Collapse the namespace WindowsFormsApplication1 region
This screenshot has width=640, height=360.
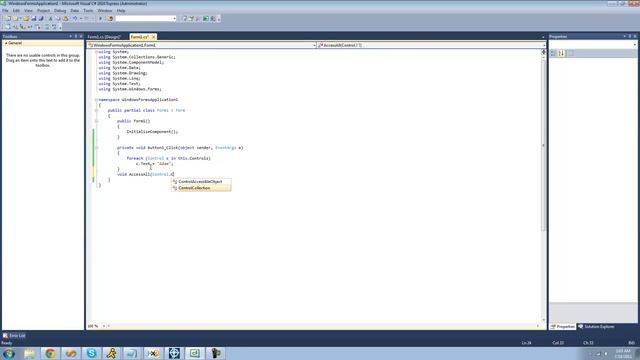(96, 100)
